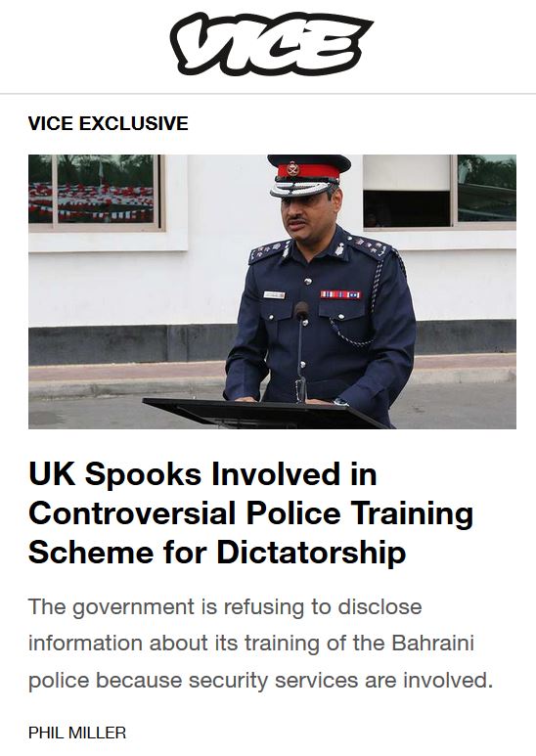
Task: Click the black lectern in the photo
Action: pos(263,413)
